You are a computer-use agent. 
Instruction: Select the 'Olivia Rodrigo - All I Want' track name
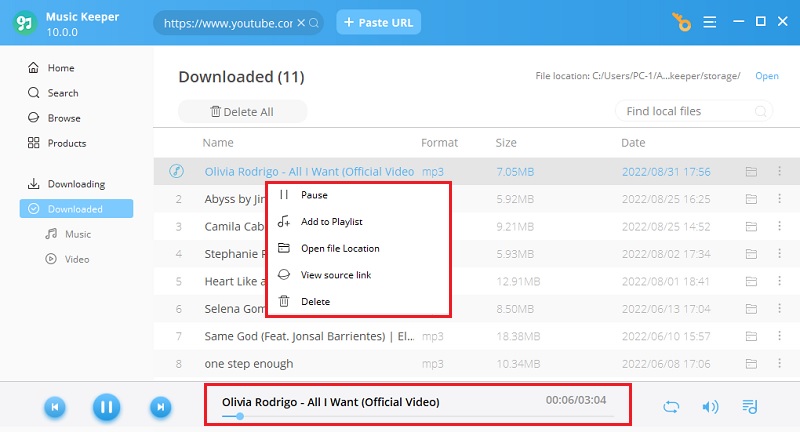[x=309, y=171]
